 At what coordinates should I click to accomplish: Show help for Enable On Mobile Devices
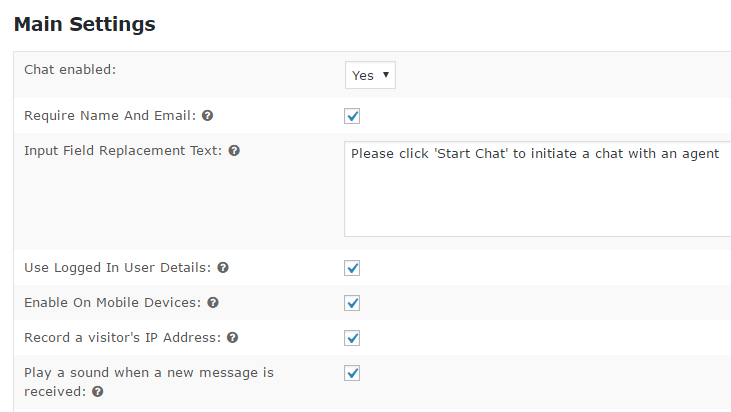213,302
